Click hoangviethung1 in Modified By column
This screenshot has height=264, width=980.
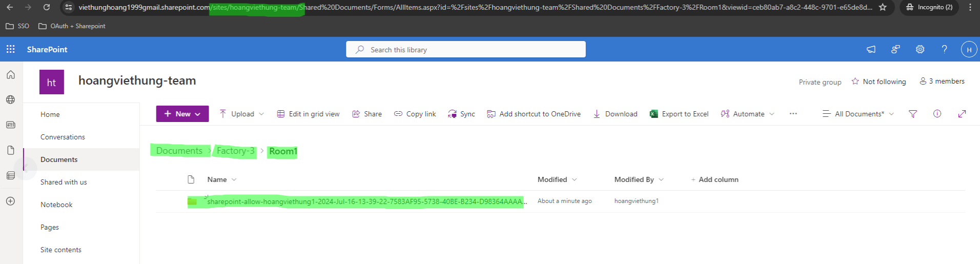636,201
